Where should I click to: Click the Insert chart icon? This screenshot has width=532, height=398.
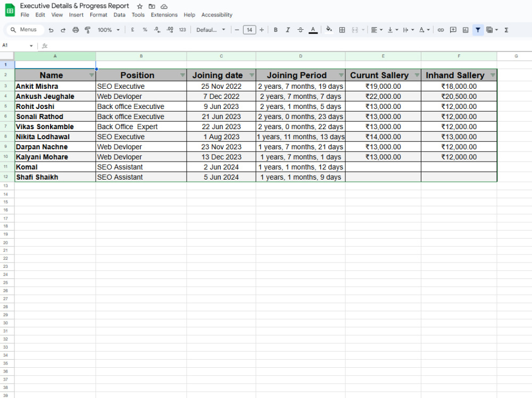point(465,30)
